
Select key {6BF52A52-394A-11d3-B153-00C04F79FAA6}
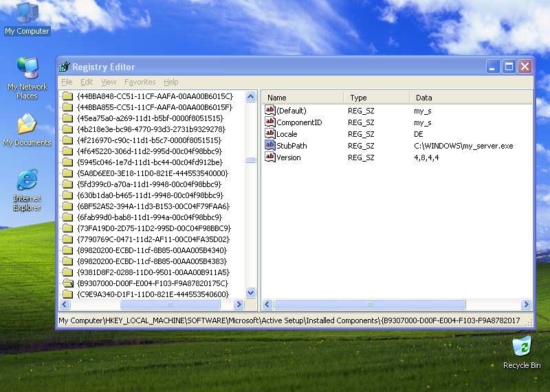click(153, 206)
